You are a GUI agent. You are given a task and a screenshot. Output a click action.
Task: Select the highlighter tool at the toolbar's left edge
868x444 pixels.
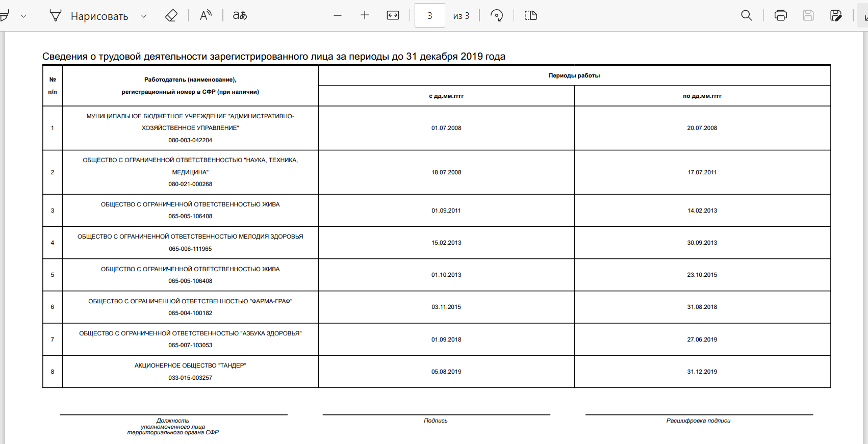click(x=4, y=16)
